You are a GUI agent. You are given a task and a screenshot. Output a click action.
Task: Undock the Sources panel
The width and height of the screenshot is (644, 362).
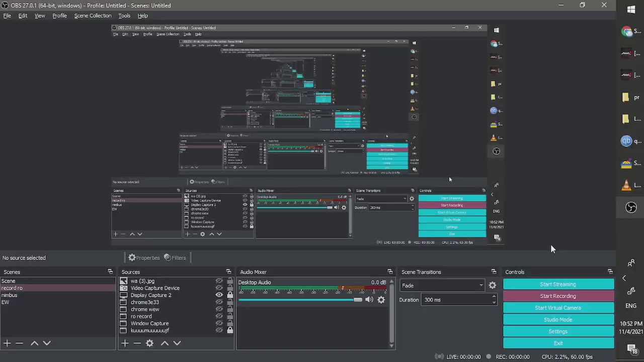[x=228, y=272]
